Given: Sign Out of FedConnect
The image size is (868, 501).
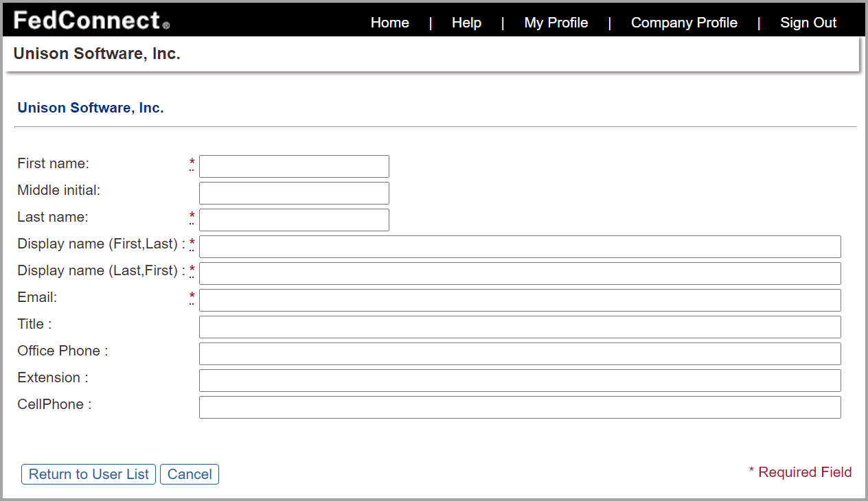Looking at the screenshot, I should pyautogui.click(x=808, y=23).
